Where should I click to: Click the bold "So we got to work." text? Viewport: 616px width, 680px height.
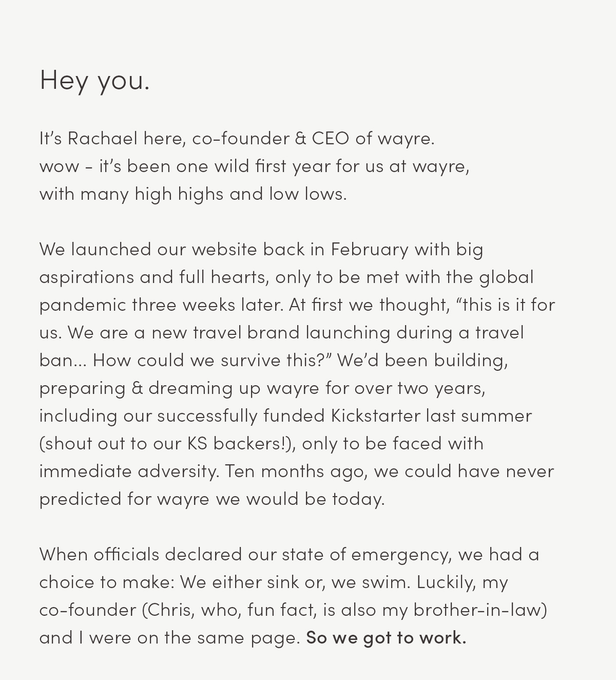386,637
